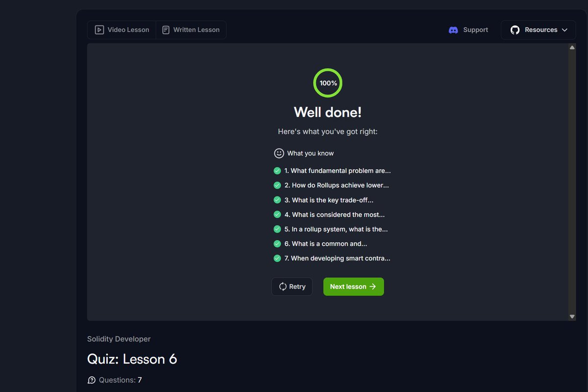Click the video play icon

coord(99,30)
